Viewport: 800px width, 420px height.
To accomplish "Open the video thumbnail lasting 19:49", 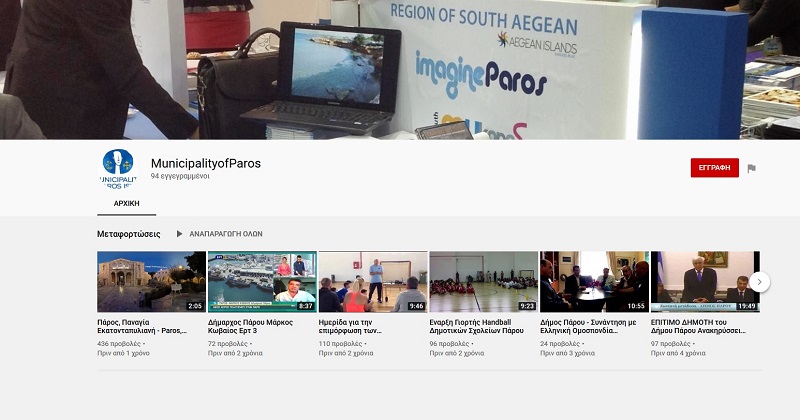I will coord(705,282).
